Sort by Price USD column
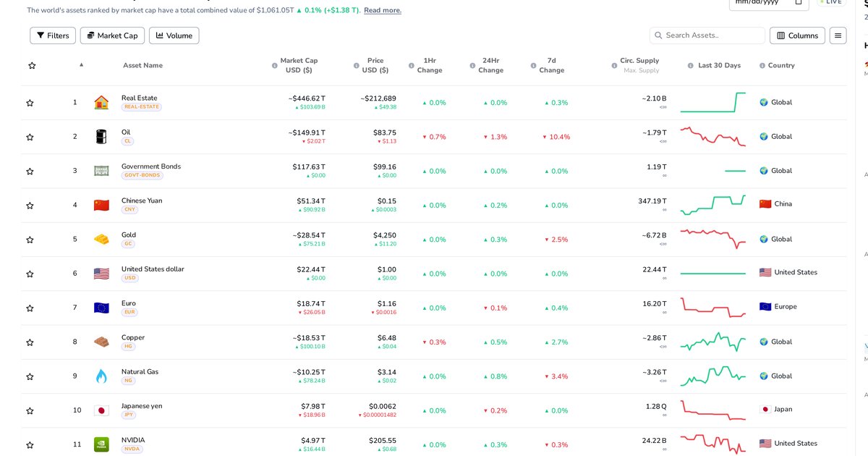This screenshot has width=868, height=456. [x=375, y=65]
